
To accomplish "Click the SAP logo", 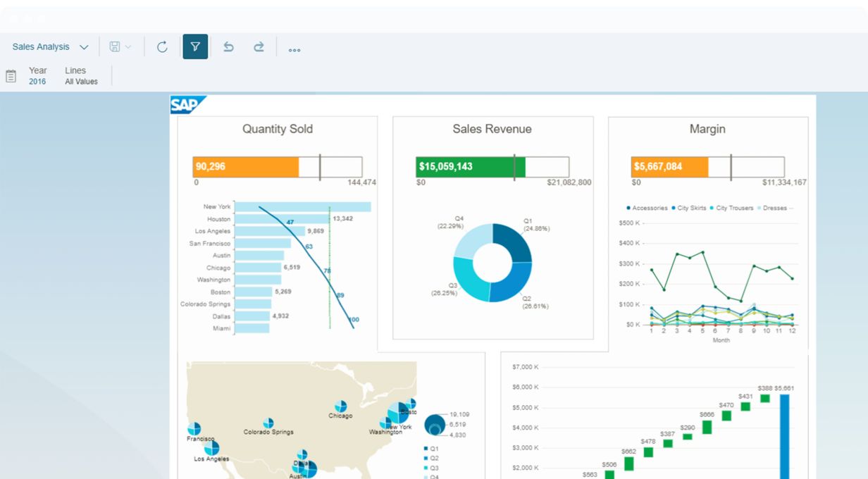I will [187, 105].
